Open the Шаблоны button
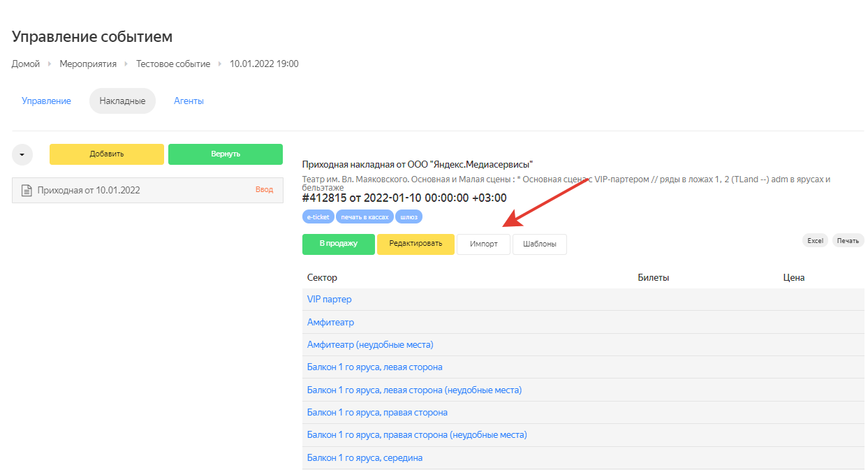The image size is (868, 470). click(x=539, y=244)
